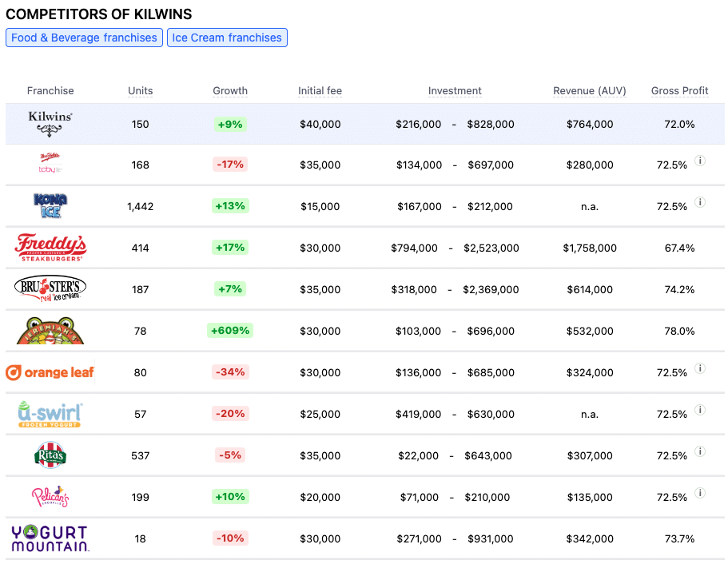Click the Gross Profit column header
Image resolution: width=728 pixels, height=572 pixels.
point(680,90)
